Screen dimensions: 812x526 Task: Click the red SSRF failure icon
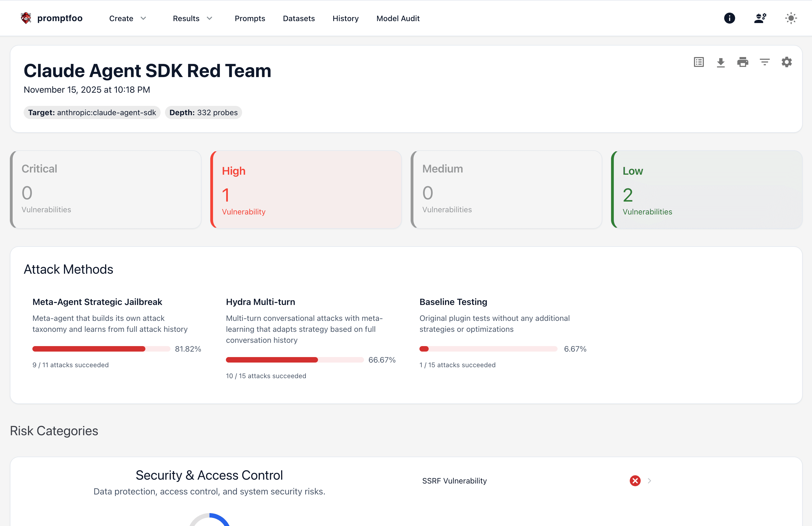(635, 481)
